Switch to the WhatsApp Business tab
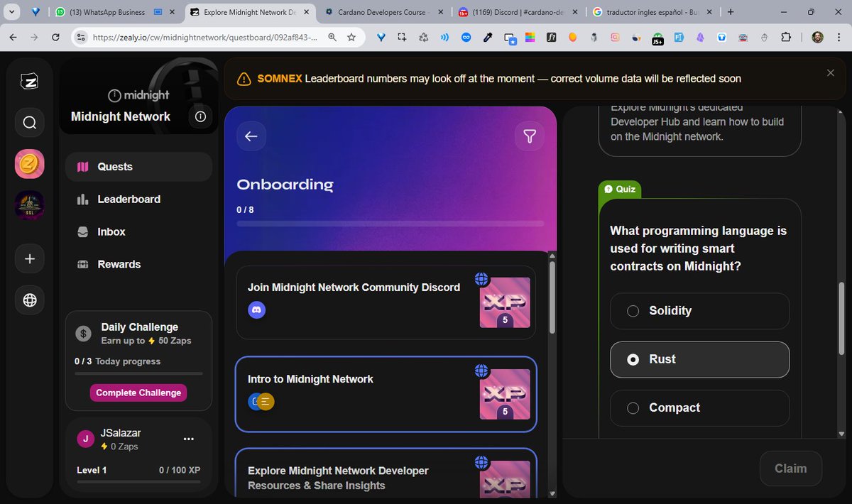The height and width of the screenshot is (504, 852). (x=109, y=12)
